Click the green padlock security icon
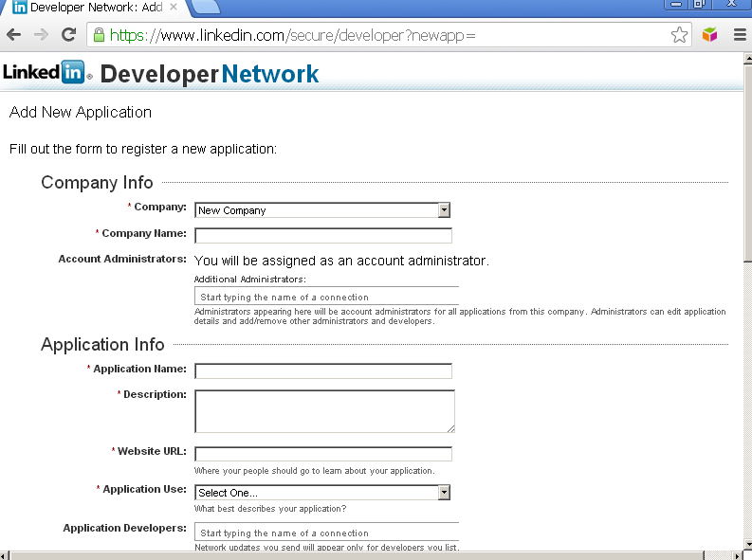Viewport: 752px width, 560px height. coord(98,36)
